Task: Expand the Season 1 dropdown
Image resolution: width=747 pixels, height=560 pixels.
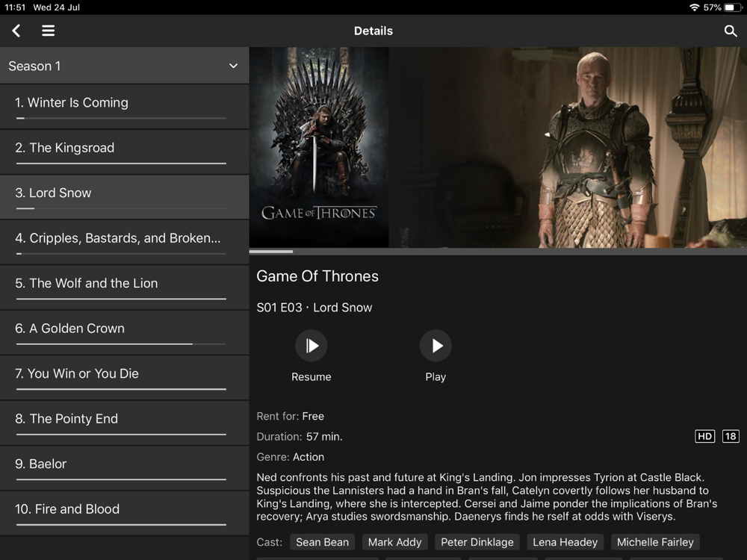Action: point(124,66)
